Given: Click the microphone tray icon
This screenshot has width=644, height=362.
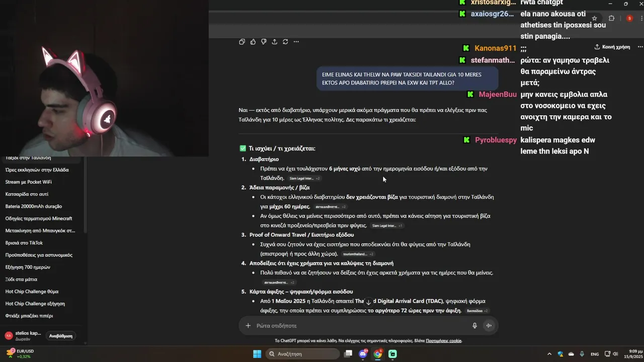Looking at the screenshot, I should (582, 354).
